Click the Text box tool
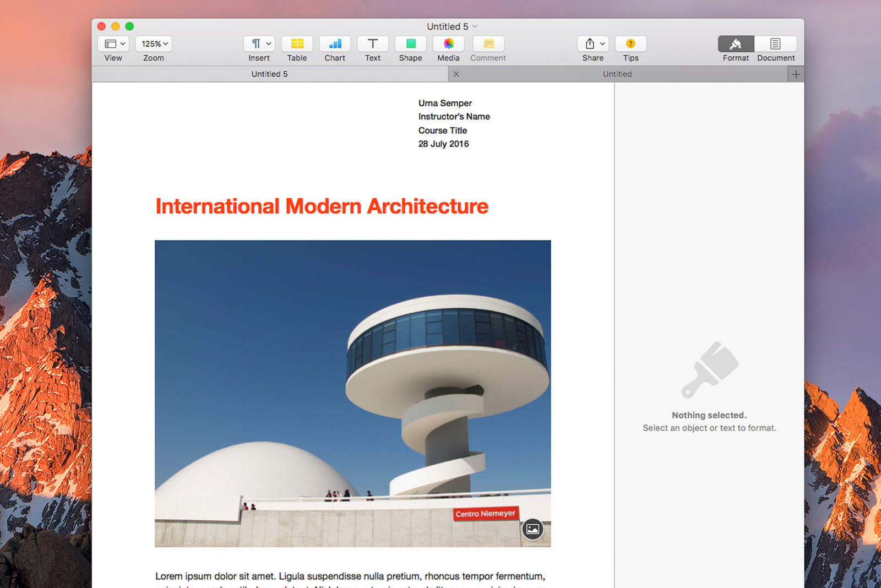The image size is (881, 588). (373, 48)
